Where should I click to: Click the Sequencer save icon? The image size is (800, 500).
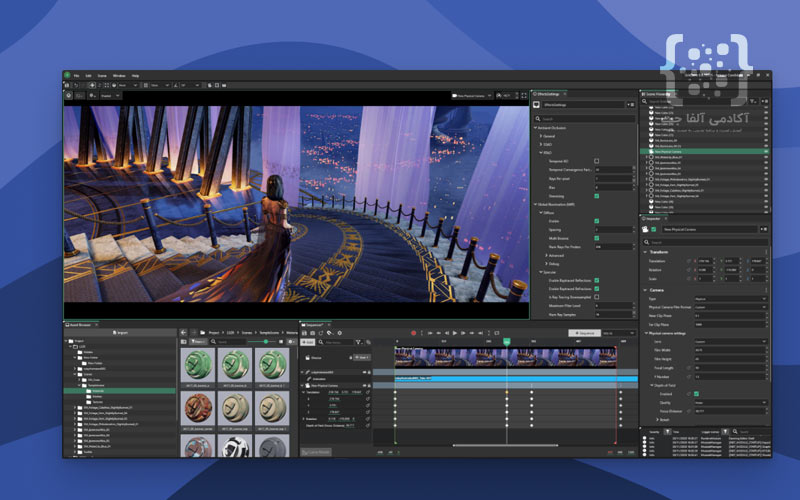305,333
